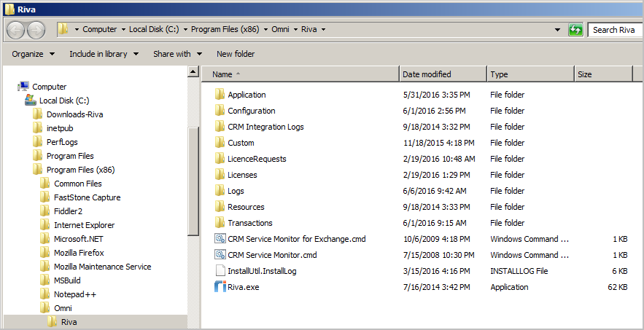Sort by the Size column header
The image size is (644, 330).
603,74
